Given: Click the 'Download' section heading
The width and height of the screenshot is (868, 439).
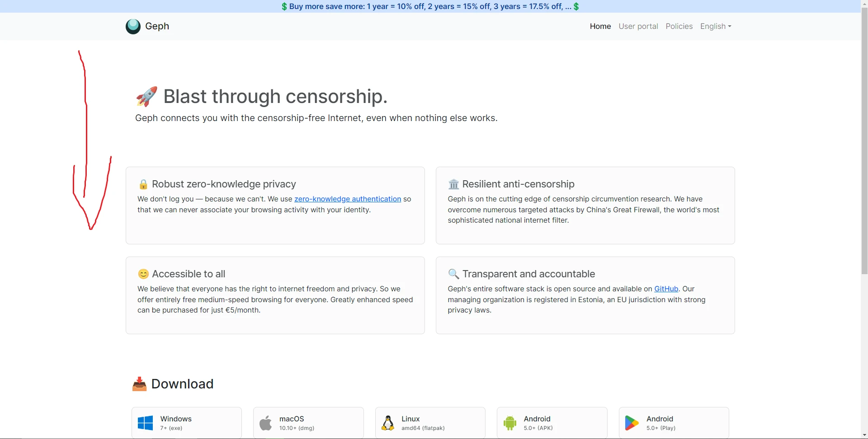Looking at the screenshot, I should click(x=182, y=384).
